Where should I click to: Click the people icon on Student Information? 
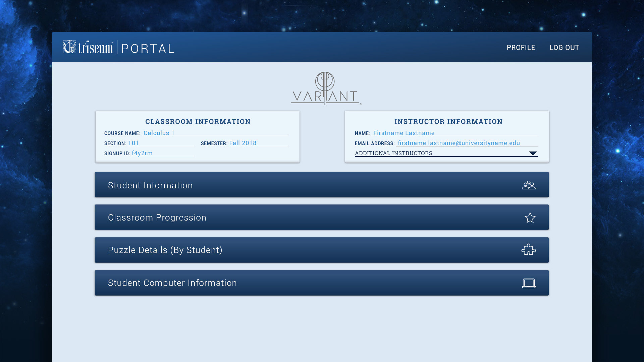pyautogui.click(x=529, y=185)
